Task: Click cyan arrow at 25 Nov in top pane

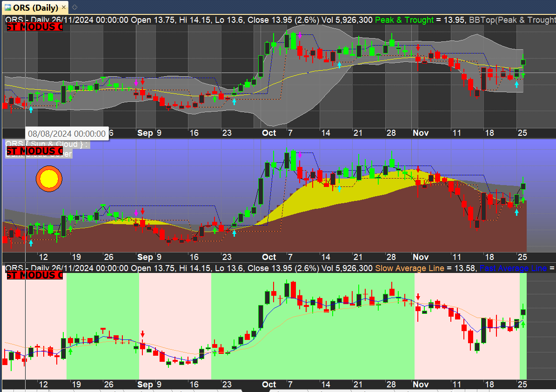Action: click(x=516, y=84)
